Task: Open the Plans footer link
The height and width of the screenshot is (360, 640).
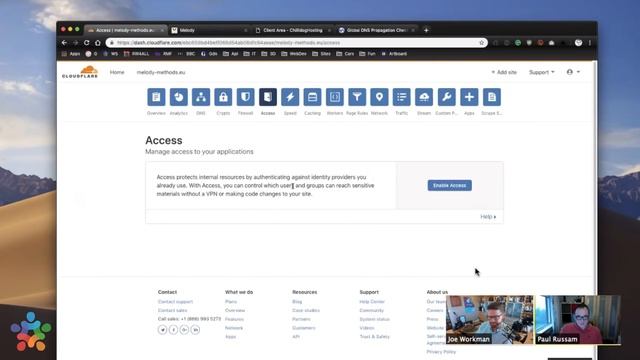Action: point(231,302)
